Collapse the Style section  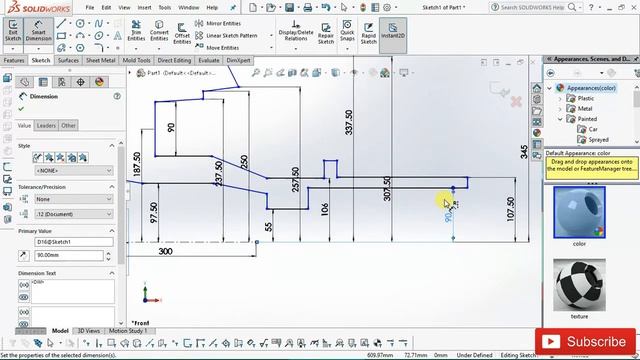coord(112,146)
